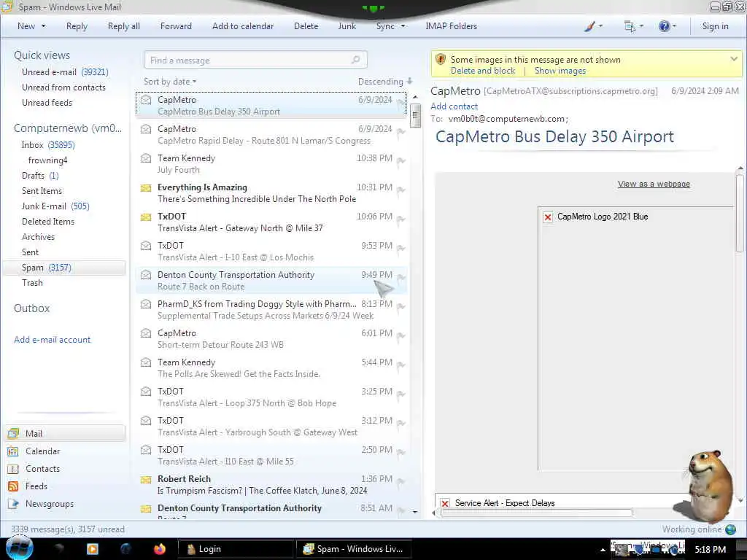747x560 pixels.
Task: Open the layout menus toolbar icon
Action: [x=630, y=27]
